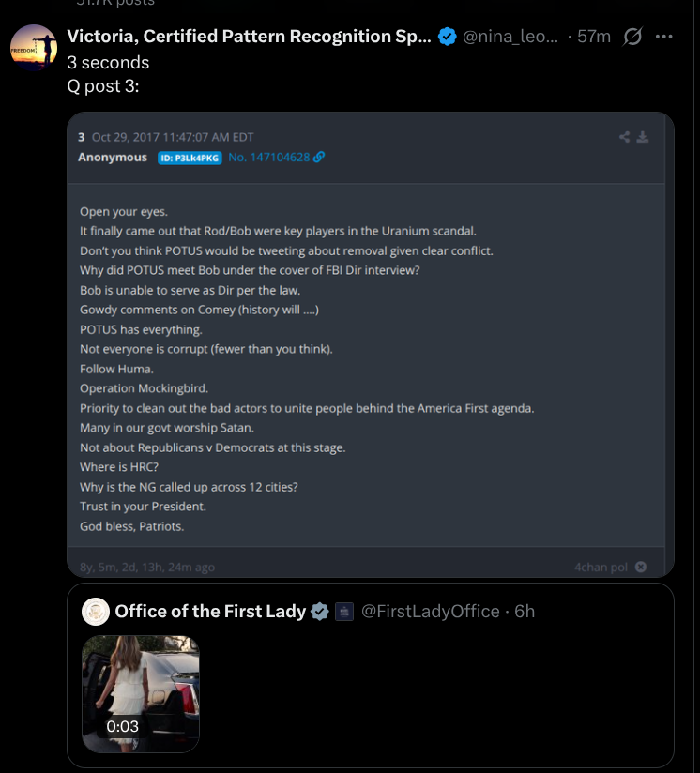Click the blue verified badge beside Victoria's name
The width and height of the screenshot is (700, 773).
tap(448, 38)
